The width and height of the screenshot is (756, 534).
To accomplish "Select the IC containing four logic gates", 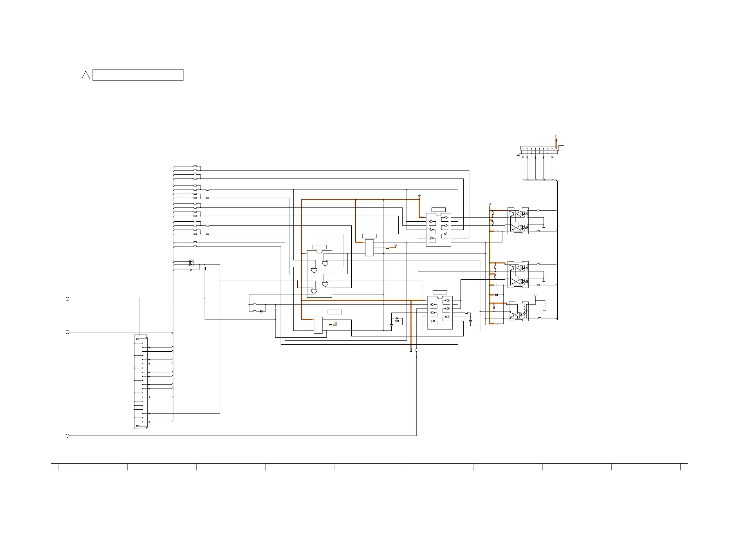I will click(319, 274).
